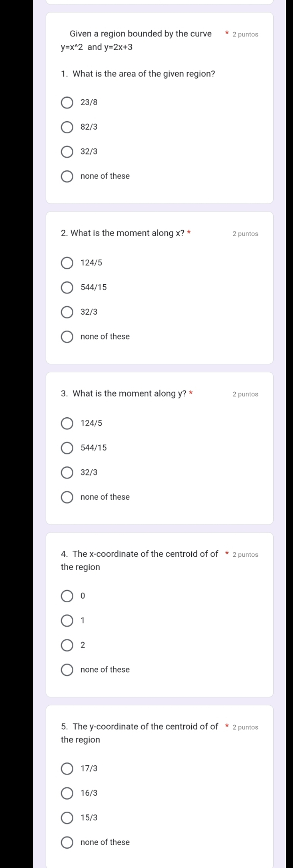
Task: Select none of these for question 5
Action: [67, 843]
